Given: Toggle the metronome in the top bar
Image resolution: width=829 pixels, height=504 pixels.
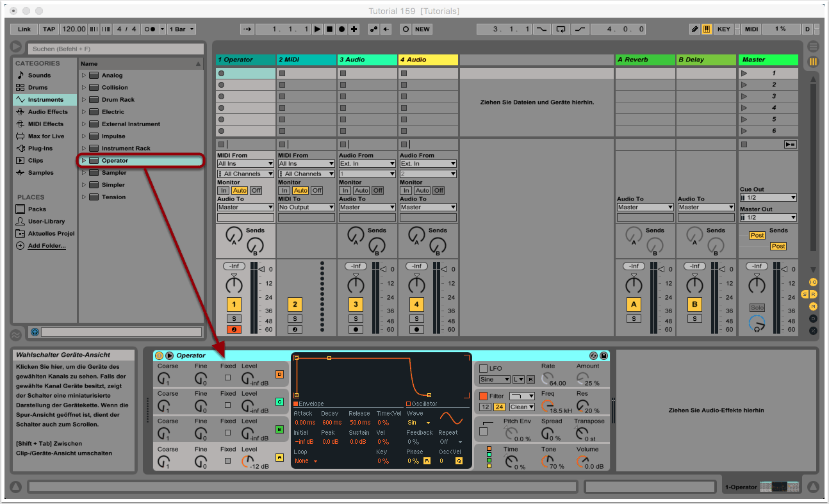Looking at the screenshot, I should tap(151, 29).
